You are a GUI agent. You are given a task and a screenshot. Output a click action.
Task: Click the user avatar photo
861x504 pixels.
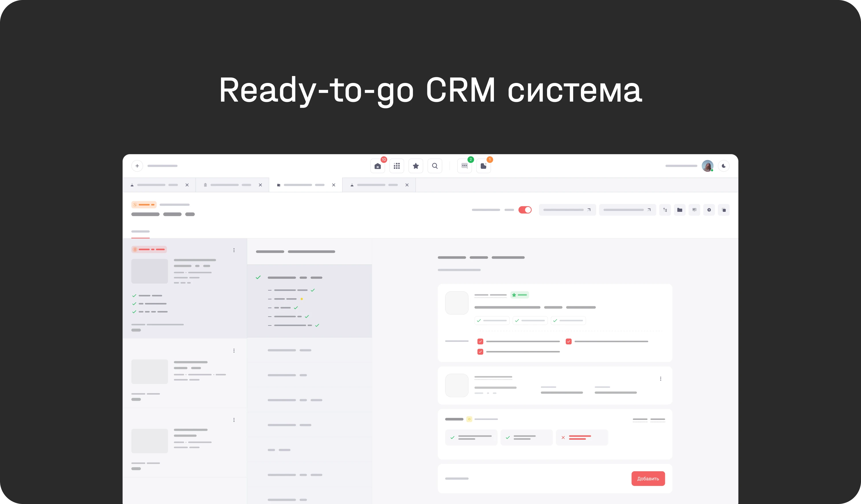tap(707, 166)
